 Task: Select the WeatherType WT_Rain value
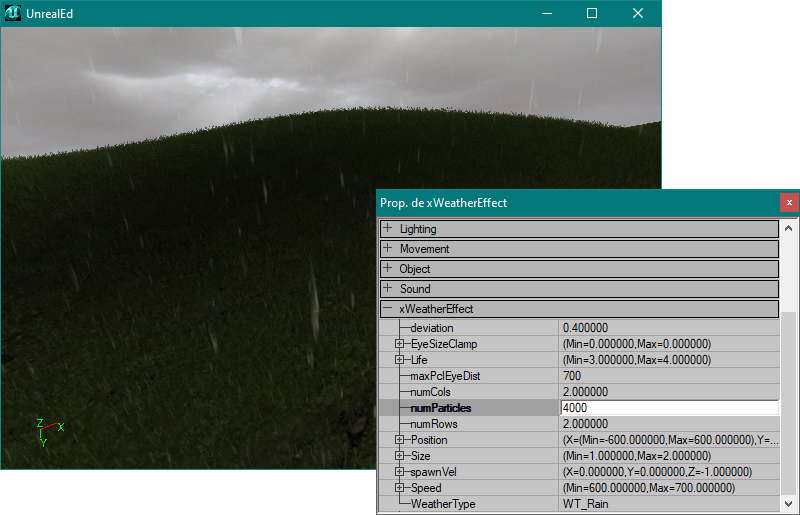668,504
